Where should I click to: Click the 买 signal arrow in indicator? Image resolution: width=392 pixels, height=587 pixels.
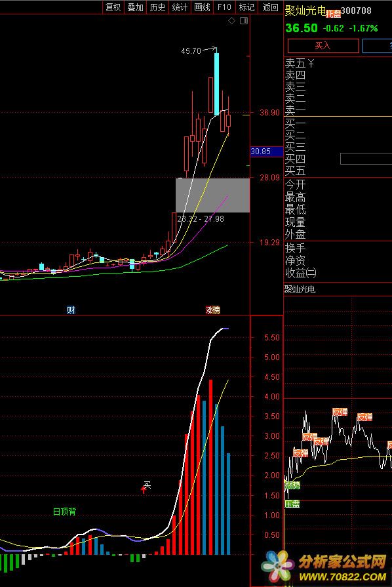[144, 489]
